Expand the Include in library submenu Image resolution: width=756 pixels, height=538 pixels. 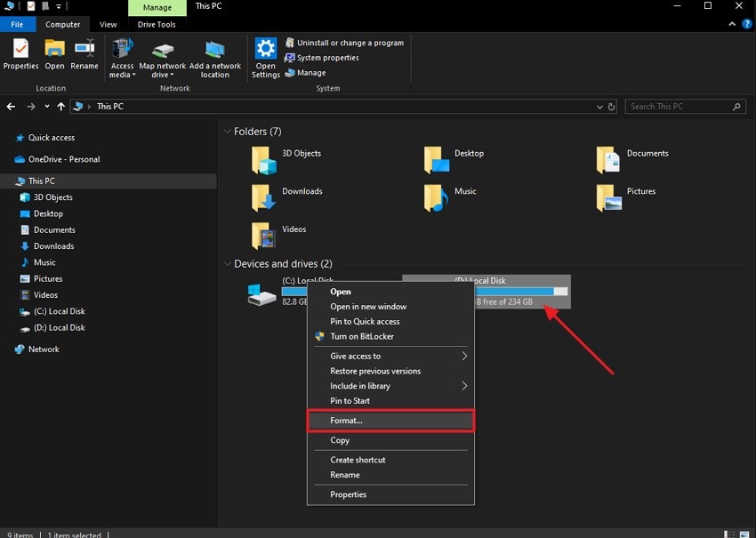[390, 386]
